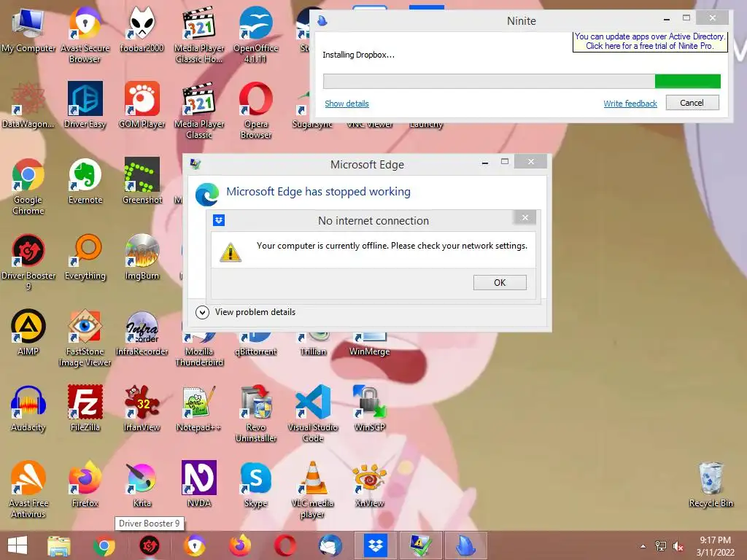Screen dimensions: 747x560
Task: Open the OpenOffice 4.1.11 shortcut
Action: pyautogui.click(x=256, y=34)
